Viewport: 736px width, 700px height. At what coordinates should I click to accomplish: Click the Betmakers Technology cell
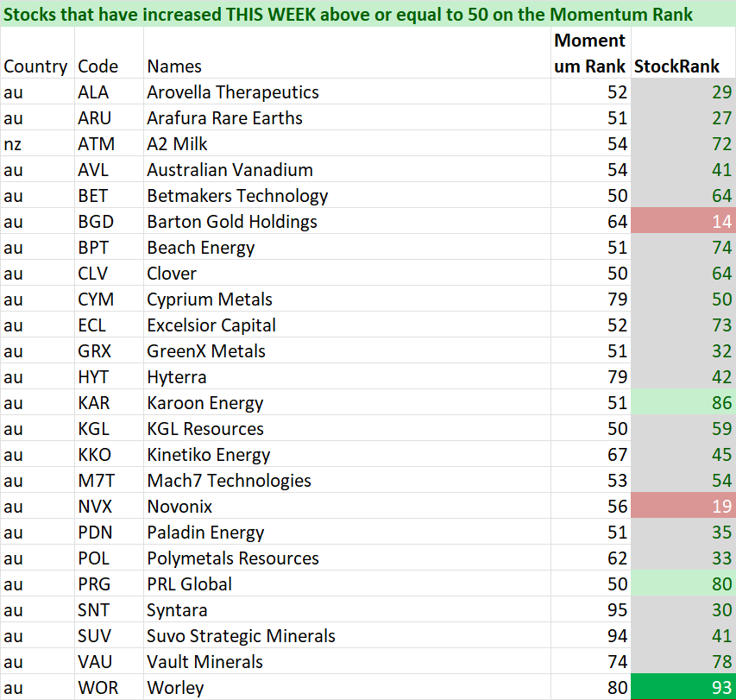(x=347, y=195)
